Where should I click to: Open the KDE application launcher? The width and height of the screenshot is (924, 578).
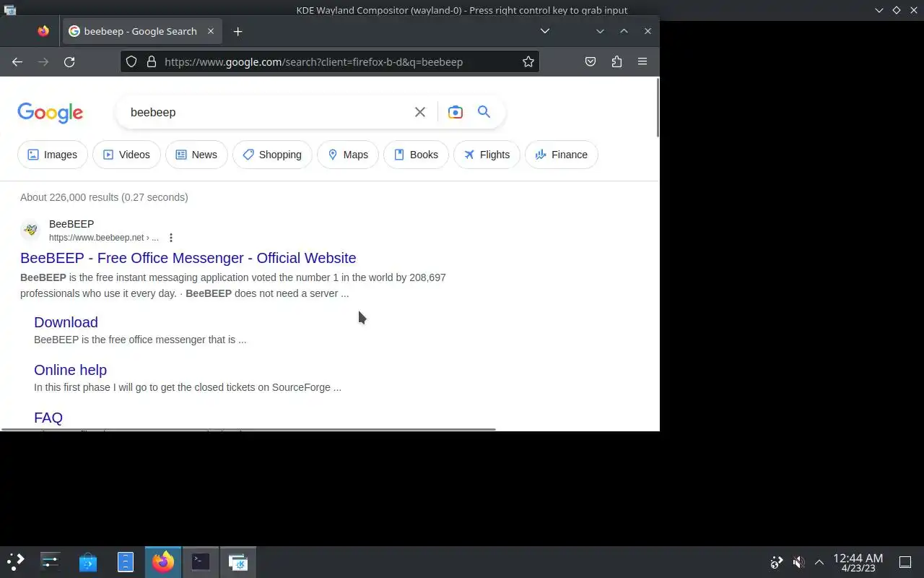point(16,561)
